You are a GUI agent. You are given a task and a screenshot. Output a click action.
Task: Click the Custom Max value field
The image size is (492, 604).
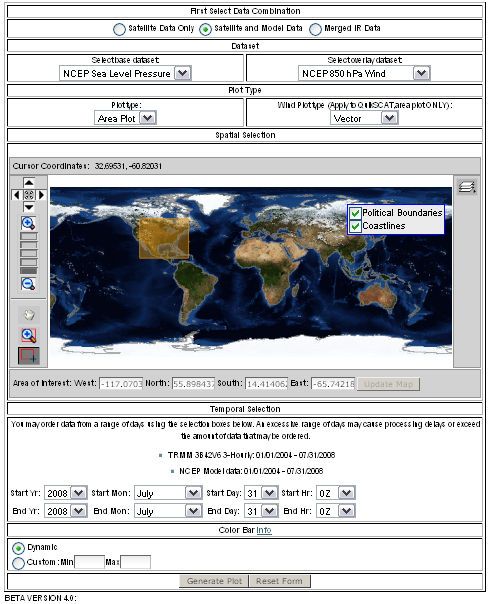pyautogui.click(x=135, y=562)
